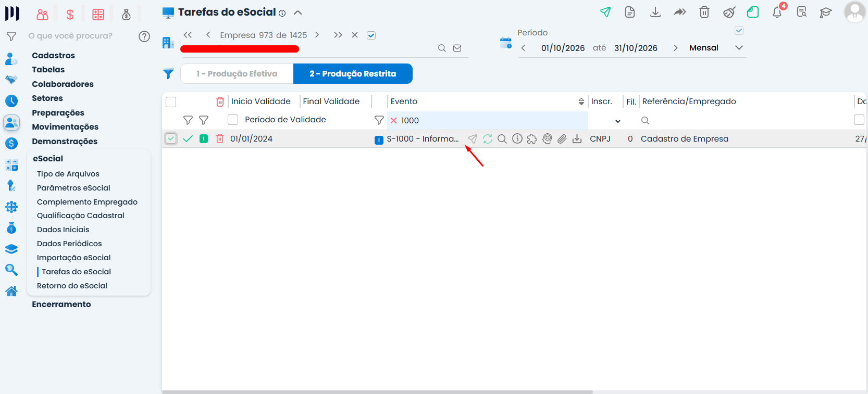868x394 pixels.
Task: Click the envelope icon beside company search
Action: tap(457, 48)
